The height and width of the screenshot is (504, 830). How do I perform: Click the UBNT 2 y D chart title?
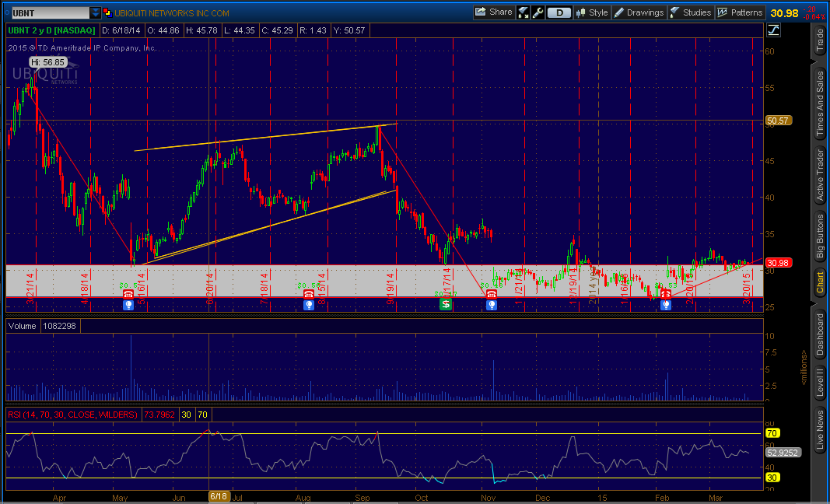coord(51,30)
